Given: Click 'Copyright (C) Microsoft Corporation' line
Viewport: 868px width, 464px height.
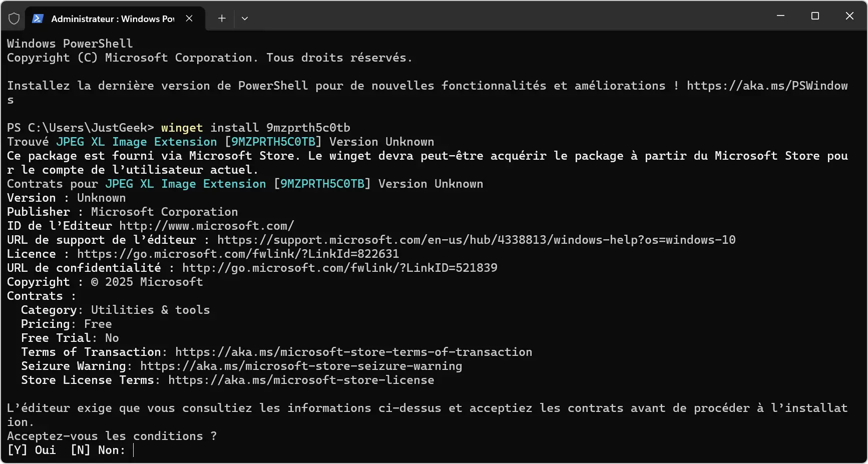Looking at the screenshot, I should [x=210, y=58].
